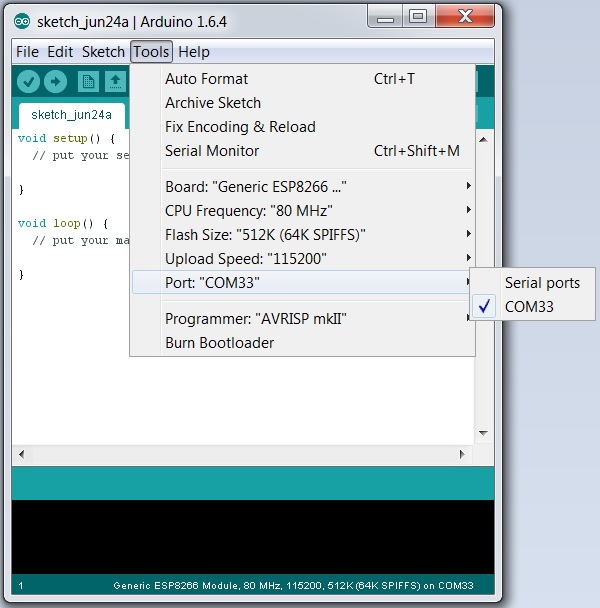Expand the Programmer AVRISP mkII submenu
600x608 pixels.
[x=303, y=319]
